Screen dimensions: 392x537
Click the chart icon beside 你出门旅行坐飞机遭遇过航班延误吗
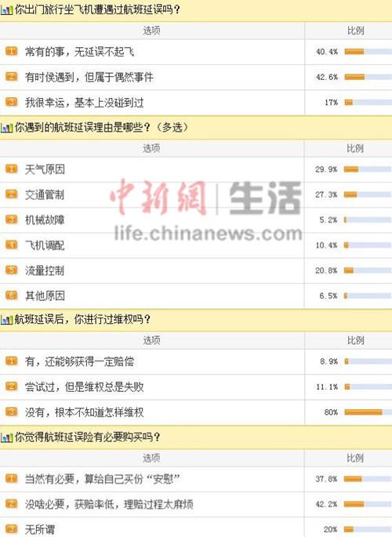[6, 10]
